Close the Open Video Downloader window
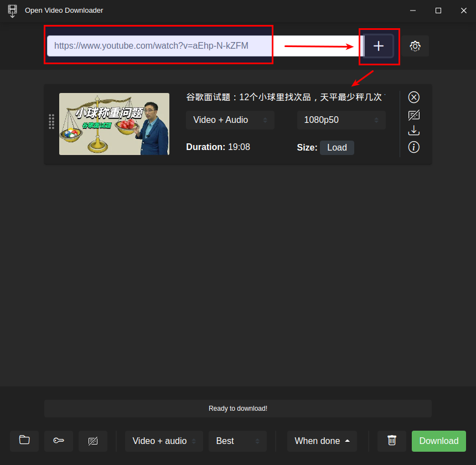This screenshot has height=465, width=476. [464, 11]
